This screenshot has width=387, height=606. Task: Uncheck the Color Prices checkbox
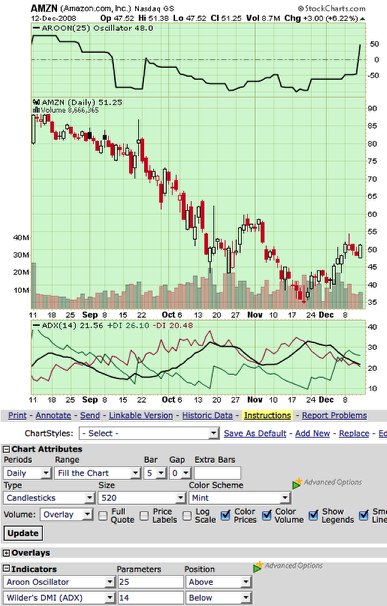tap(225, 515)
